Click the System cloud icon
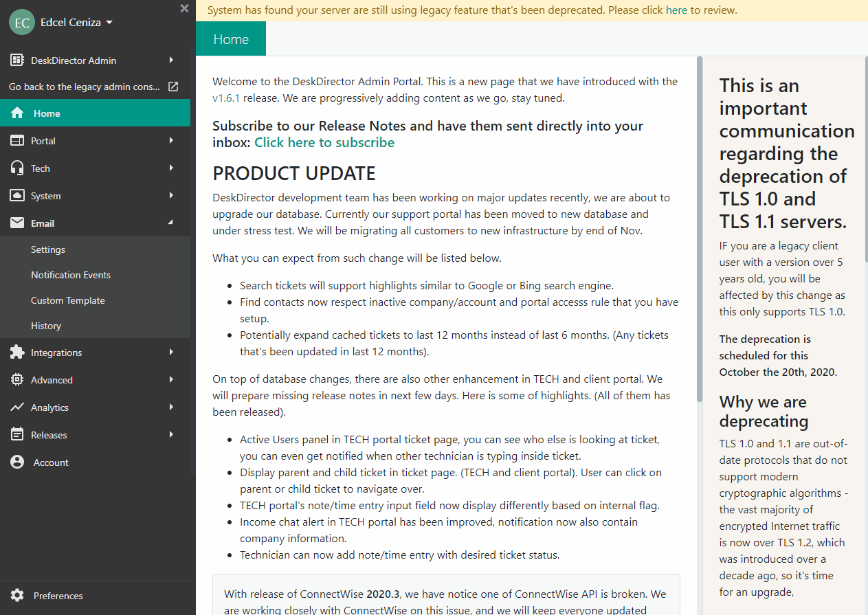868x615 pixels. pyautogui.click(x=17, y=196)
